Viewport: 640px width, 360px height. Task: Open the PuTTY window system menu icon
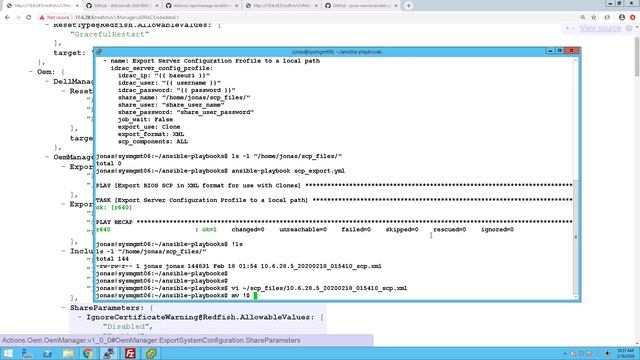click(99, 52)
